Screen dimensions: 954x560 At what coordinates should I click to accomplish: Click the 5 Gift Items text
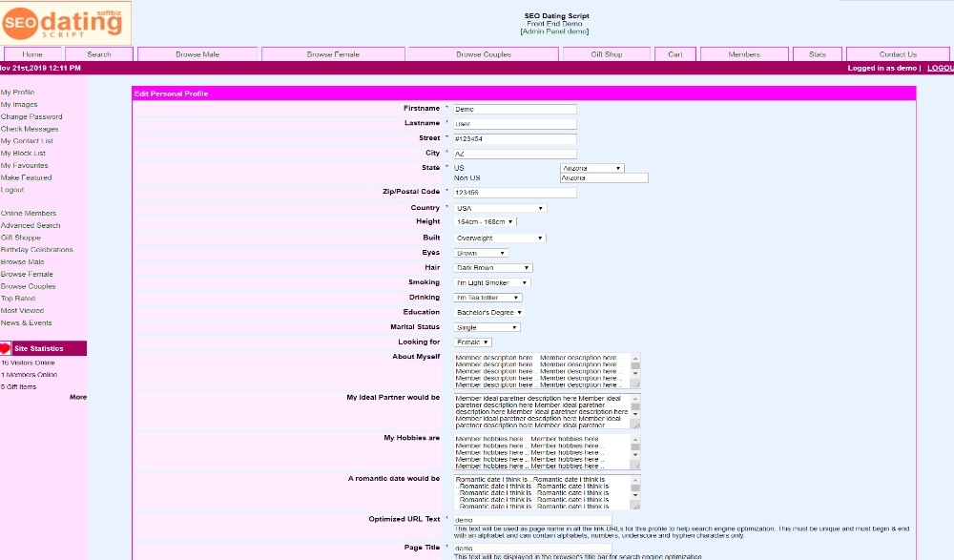tap(18, 386)
